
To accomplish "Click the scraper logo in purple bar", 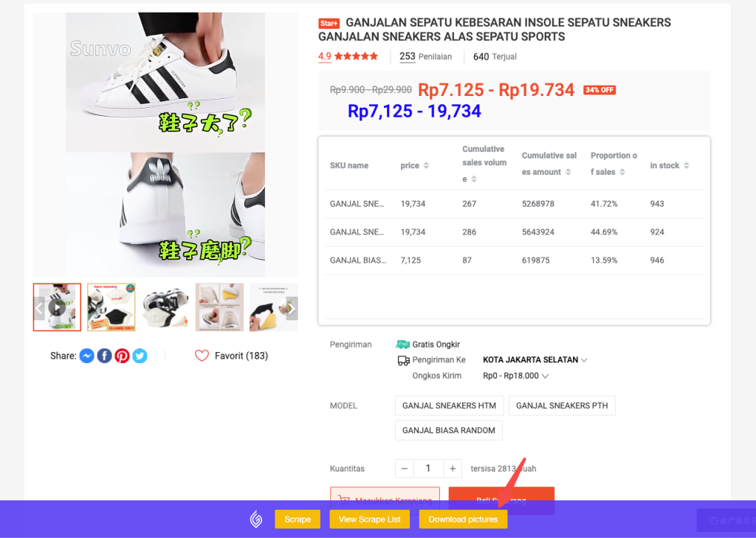I will point(256,520).
